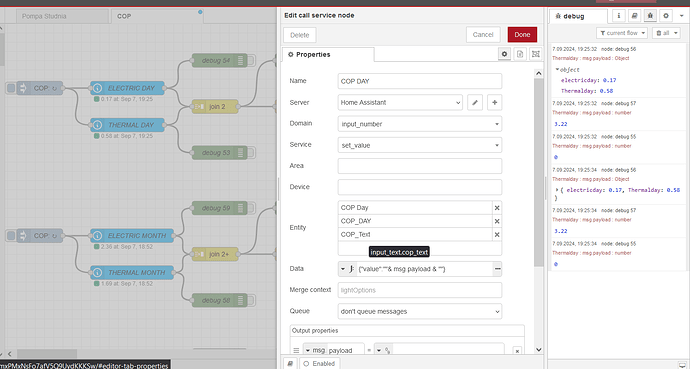Screen dimensions: 690x369
Task: Focus the Name field COP DAY
Action: point(420,81)
